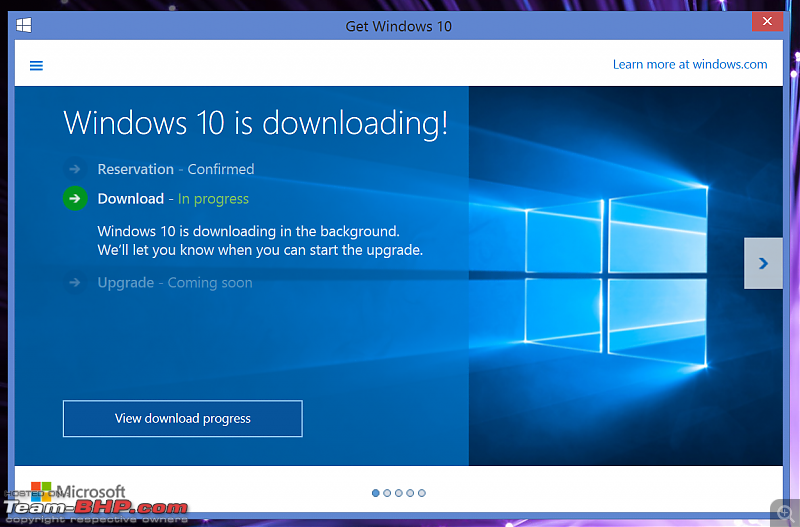Click the 'Get Windows 10' window title
This screenshot has height=527, width=800.
398,26
